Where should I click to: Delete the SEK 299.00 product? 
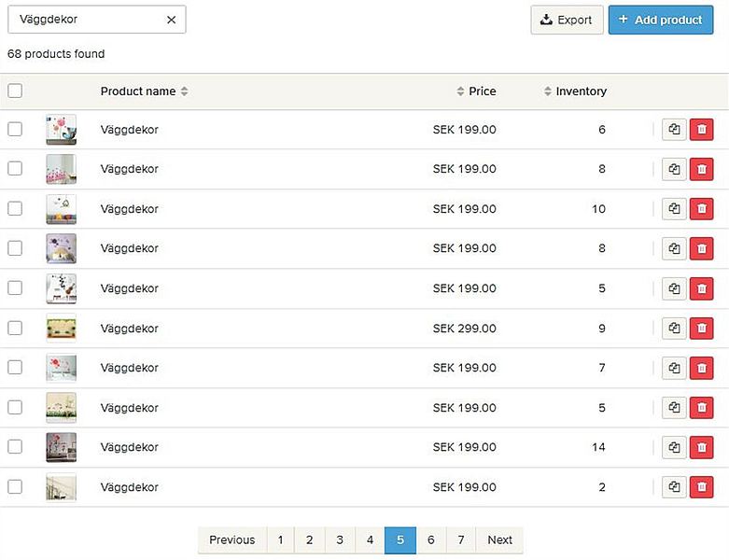tap(701, 329)
